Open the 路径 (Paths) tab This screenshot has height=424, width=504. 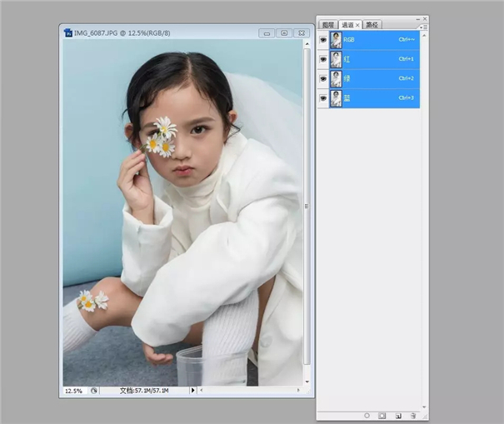click(x=372, y=25)
